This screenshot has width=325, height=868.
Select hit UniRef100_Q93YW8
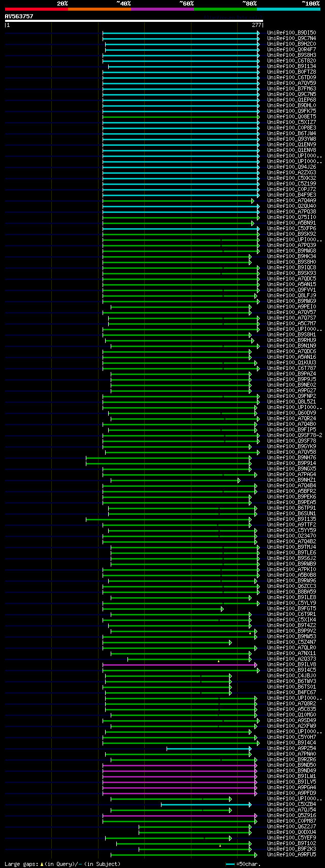click(291, 139)
